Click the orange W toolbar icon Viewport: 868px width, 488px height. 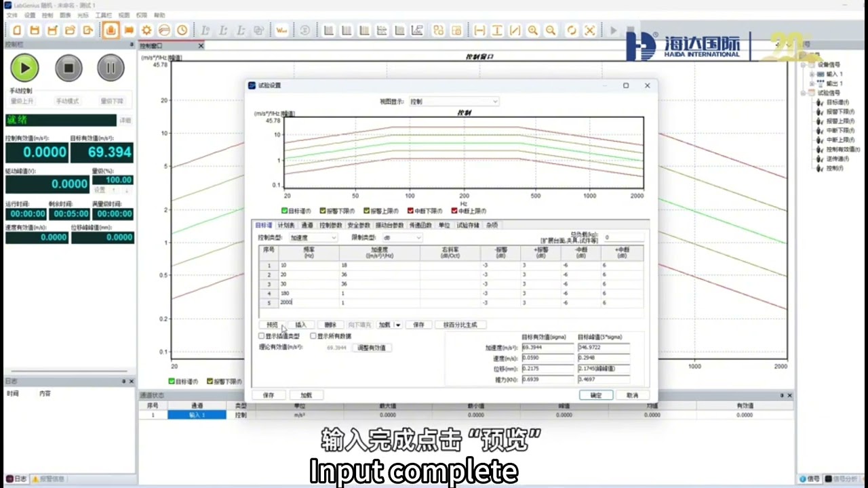(281, 30)
